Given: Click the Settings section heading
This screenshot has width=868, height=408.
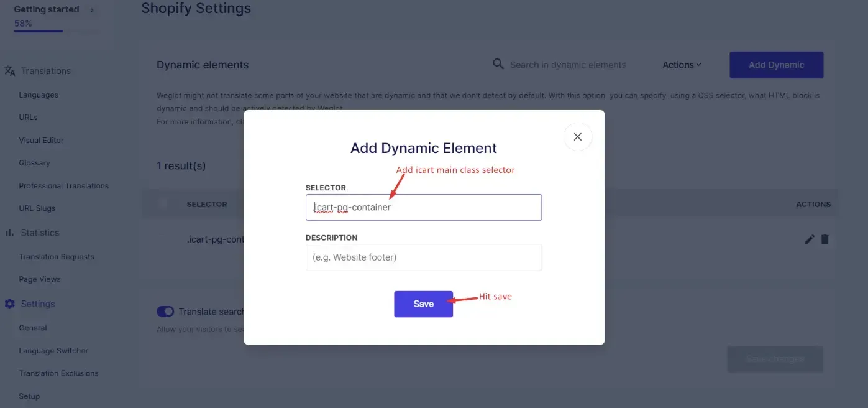Looking at the screenshot, I should point(38,304).
